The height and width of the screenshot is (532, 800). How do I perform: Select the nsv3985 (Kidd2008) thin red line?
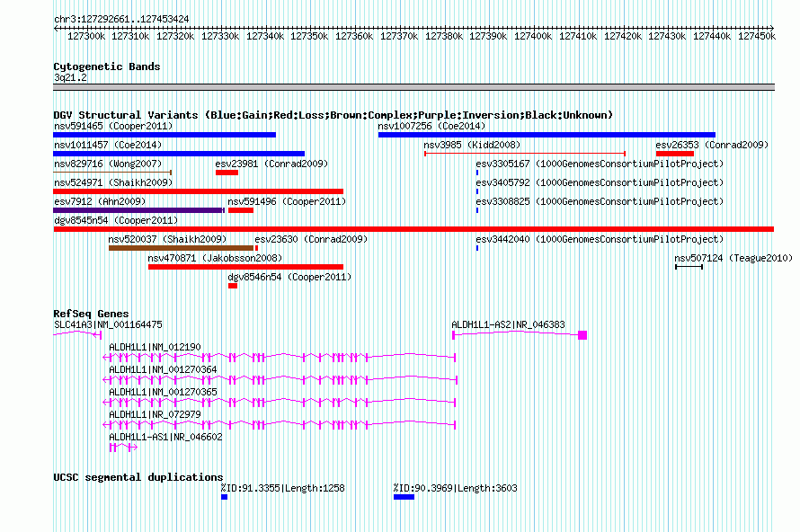pos(525,154)
